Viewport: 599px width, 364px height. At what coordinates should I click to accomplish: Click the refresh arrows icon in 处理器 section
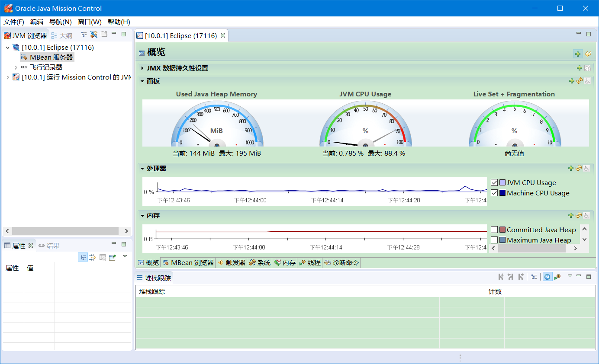(579, 168)
